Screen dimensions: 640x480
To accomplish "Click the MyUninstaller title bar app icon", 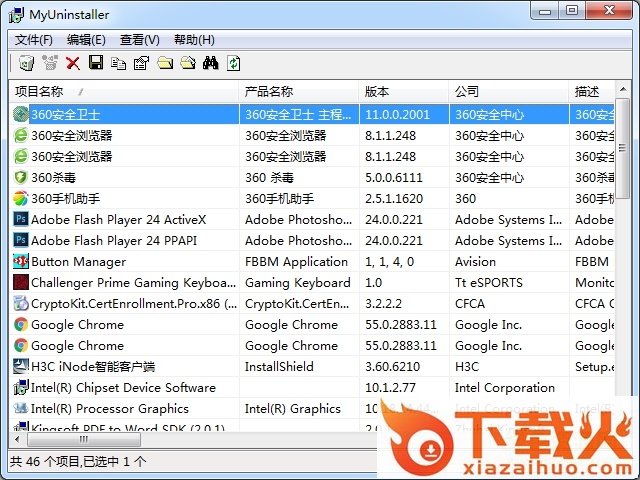I will click(16, 15).
